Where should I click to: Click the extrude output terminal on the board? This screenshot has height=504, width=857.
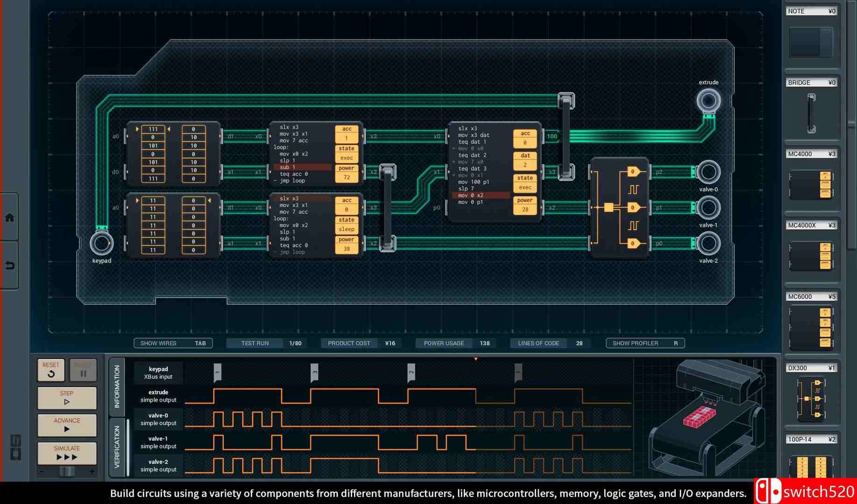(x=708, y=99)
